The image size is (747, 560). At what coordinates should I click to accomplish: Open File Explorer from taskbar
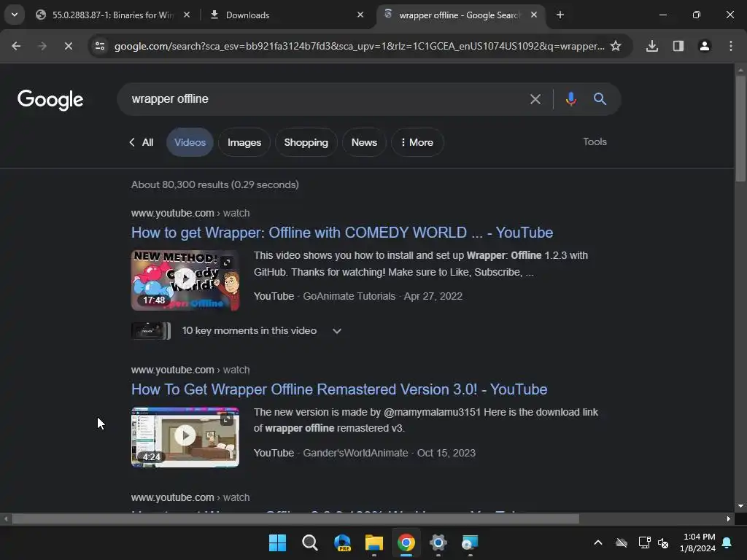coord(374,542)
